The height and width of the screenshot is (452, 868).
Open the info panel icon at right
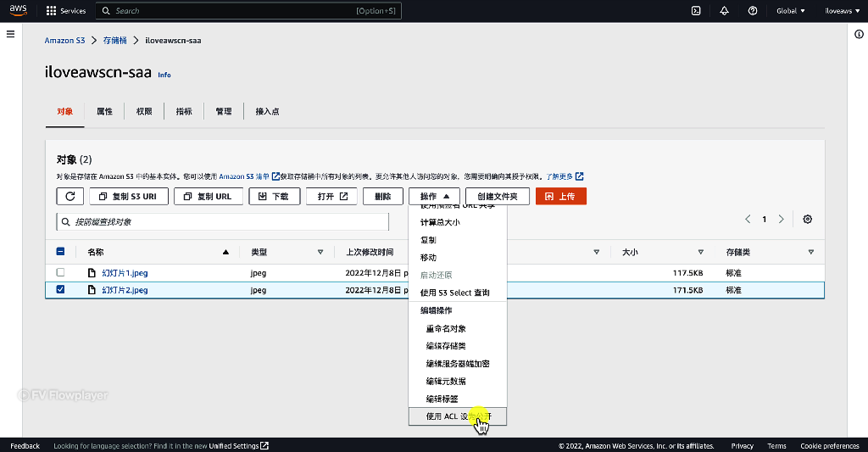pos(859,34)
